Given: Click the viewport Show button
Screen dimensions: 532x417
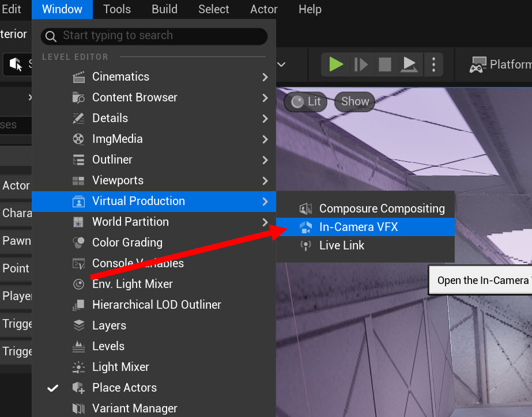Looking at the screenshot, I should point(355,102).
